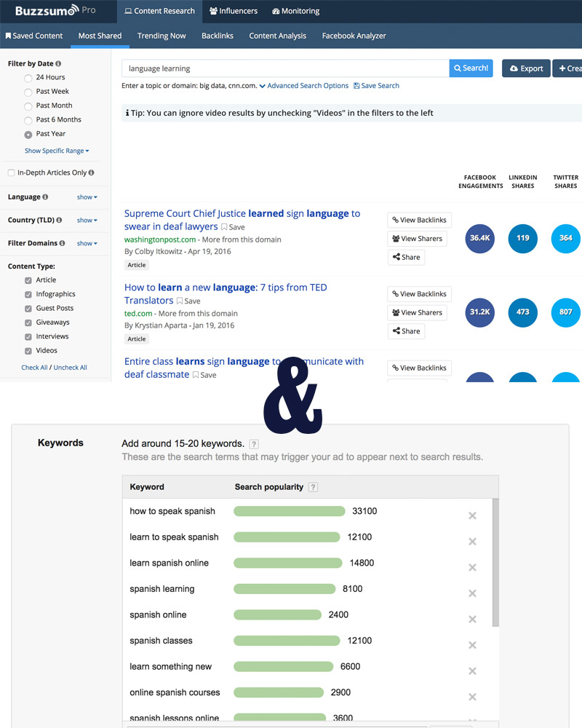Remove the 'how to speak spanish' keyword
582x728 pixels.
click(472, 516)
